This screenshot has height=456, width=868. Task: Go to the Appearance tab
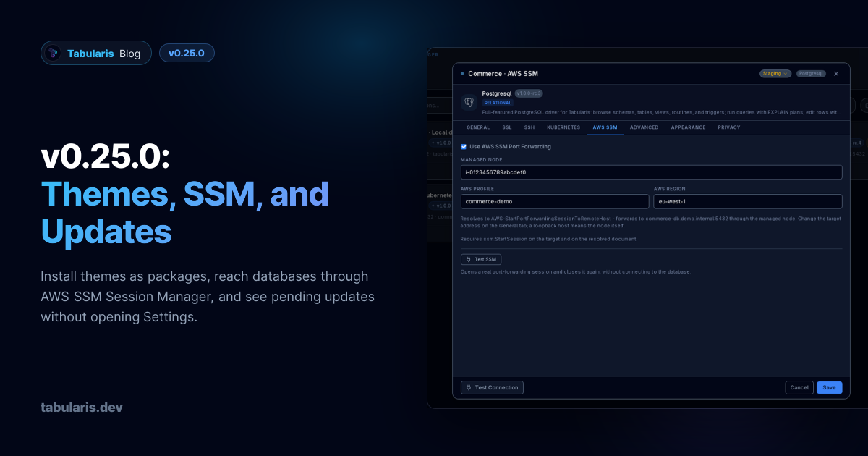688,127
